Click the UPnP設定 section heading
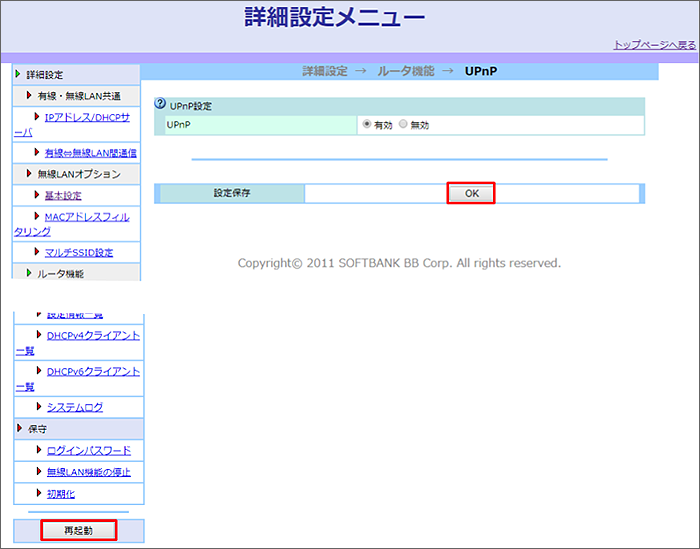 click(191, 106)
